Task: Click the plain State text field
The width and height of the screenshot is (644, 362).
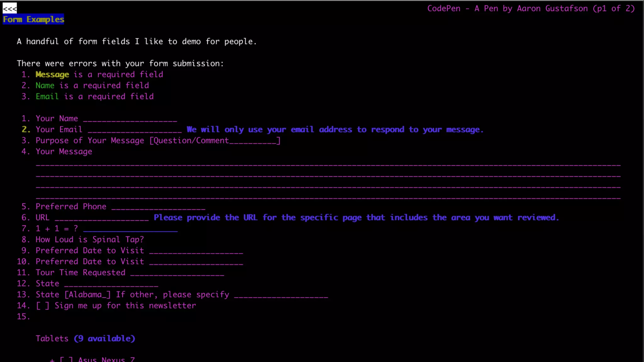Action: pyautogui.click(x=111, y=284)
